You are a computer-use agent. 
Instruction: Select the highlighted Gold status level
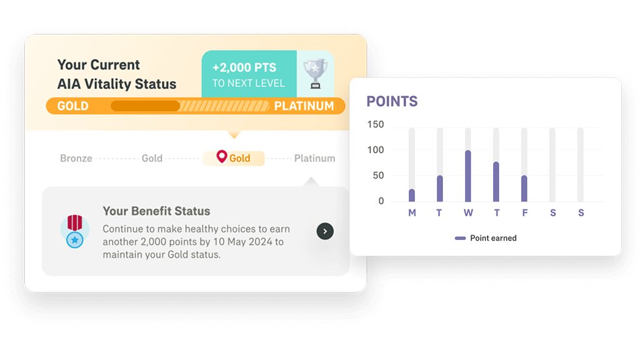click(234, 158)
